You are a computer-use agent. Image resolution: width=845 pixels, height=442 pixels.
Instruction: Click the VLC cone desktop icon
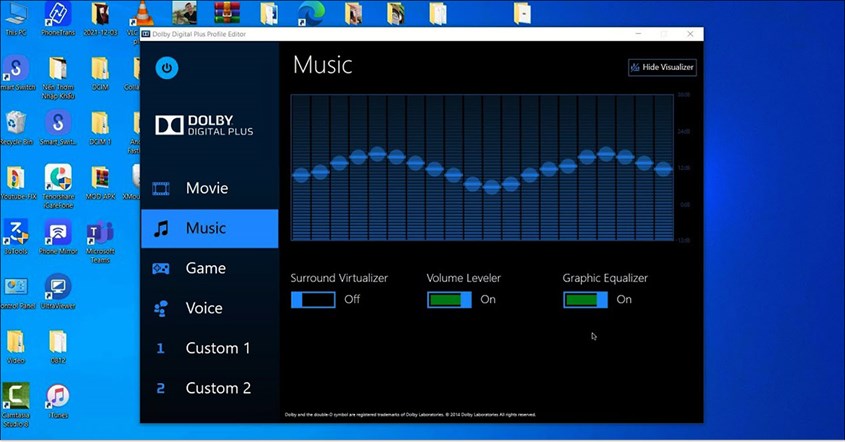(141, 14)
